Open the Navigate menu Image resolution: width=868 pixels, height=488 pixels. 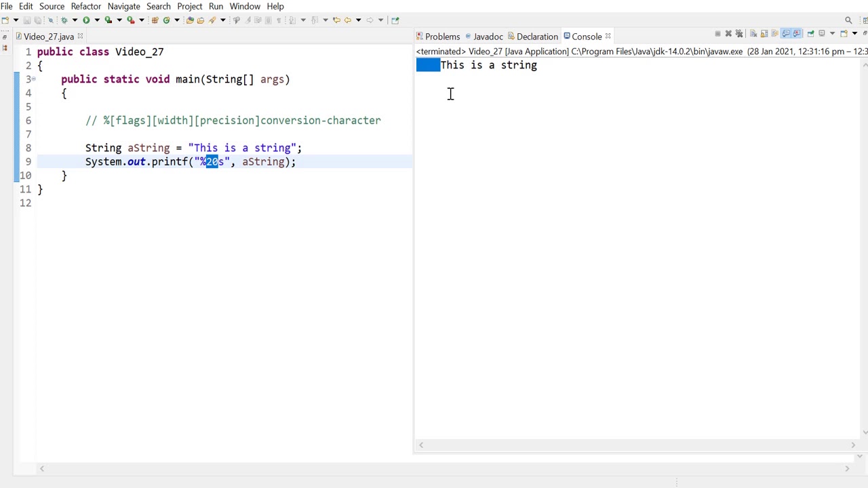pyautogui.click(x=123, y=6)
